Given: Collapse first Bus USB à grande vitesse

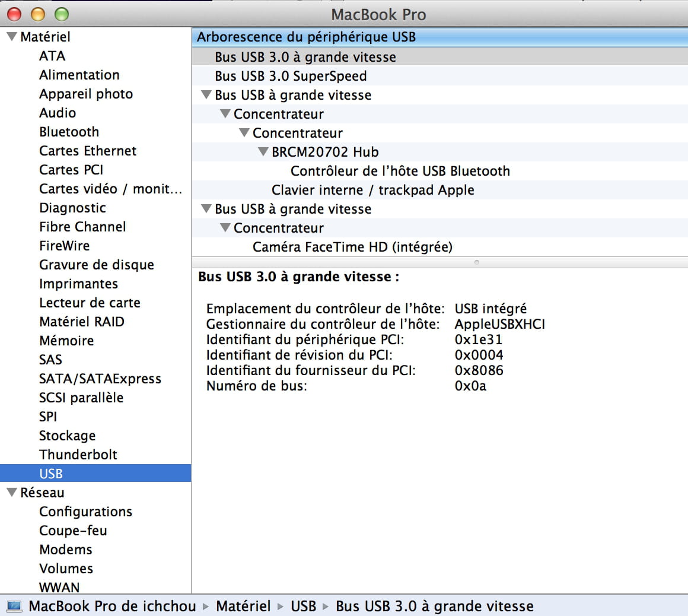Looking at the screenshot, I should click(x=206, y=95).
